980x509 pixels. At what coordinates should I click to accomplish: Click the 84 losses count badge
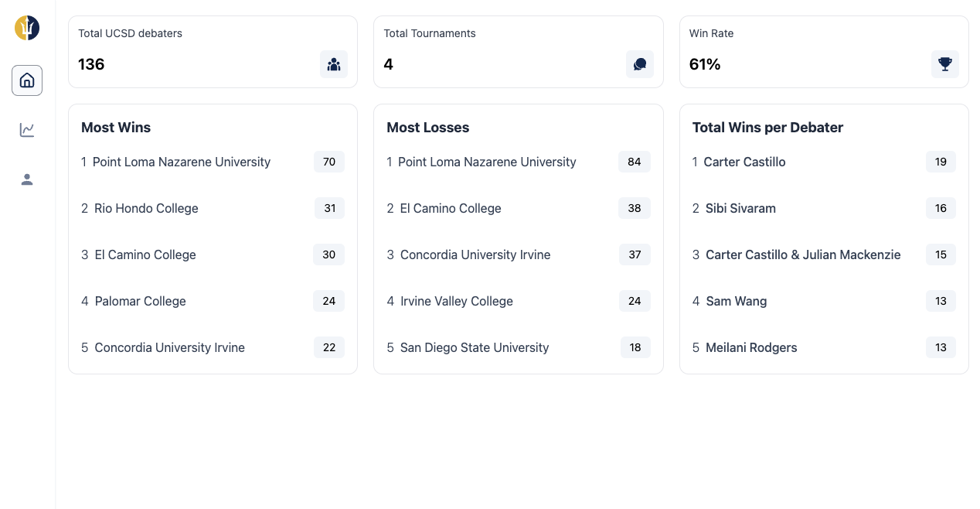pos(635,162)
